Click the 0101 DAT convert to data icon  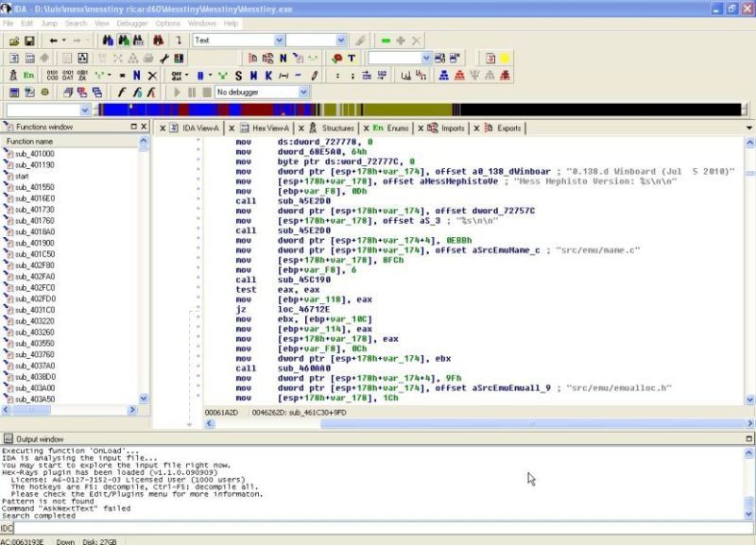(x=67, y=76)
